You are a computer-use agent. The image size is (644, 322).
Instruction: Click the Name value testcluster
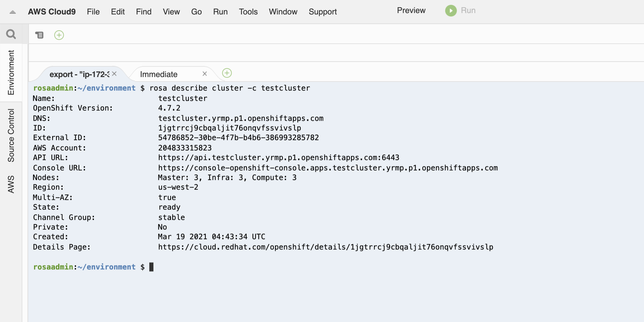pos(183,98)
